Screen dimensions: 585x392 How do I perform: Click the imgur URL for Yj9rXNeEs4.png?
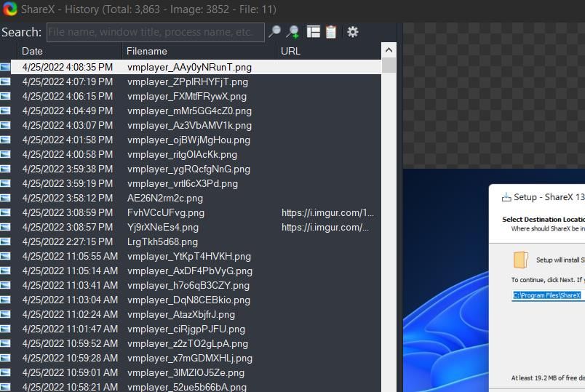(325, 227)
